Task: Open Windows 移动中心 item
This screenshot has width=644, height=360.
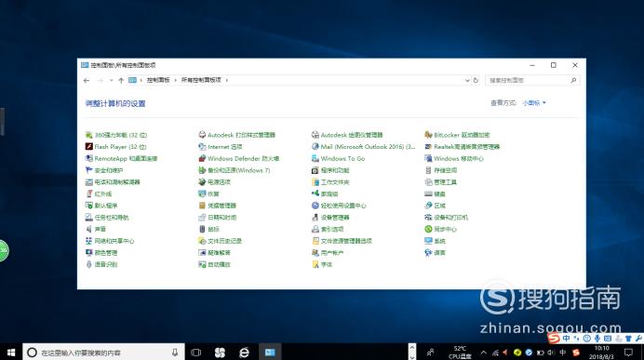Action: coord(454,158)
